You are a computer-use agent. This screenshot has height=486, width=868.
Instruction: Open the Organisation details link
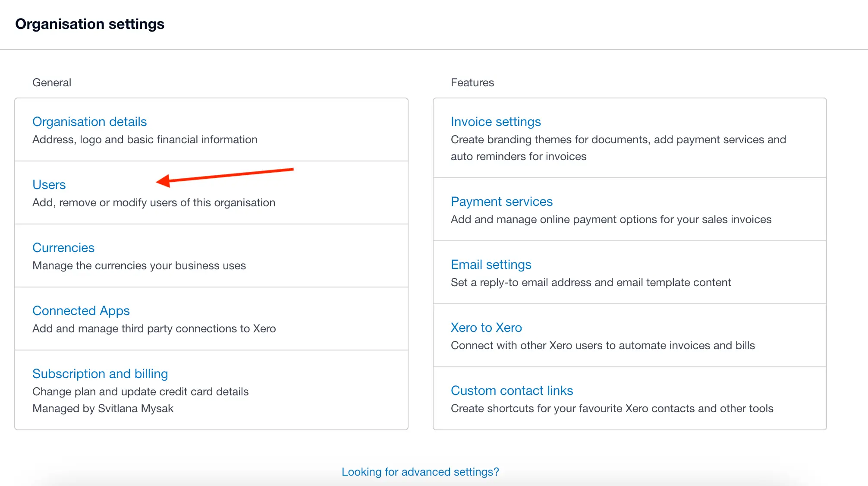89,122
